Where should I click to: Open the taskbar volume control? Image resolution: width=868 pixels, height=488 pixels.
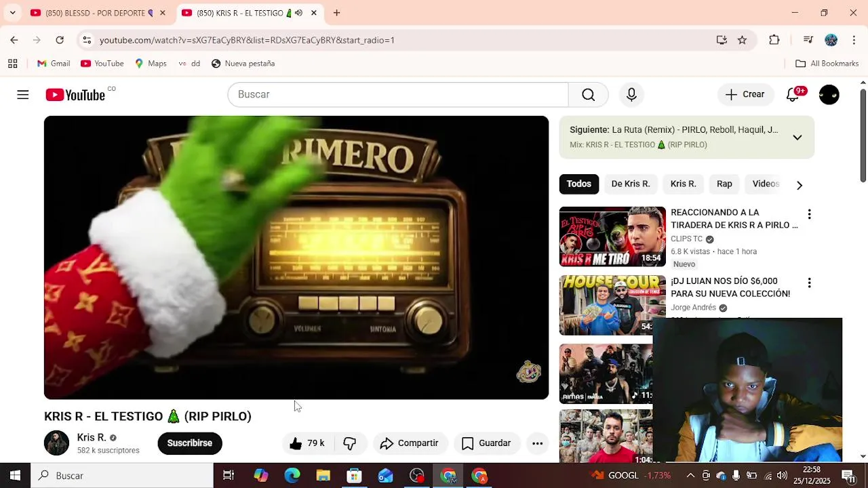[x=782, y=476]
